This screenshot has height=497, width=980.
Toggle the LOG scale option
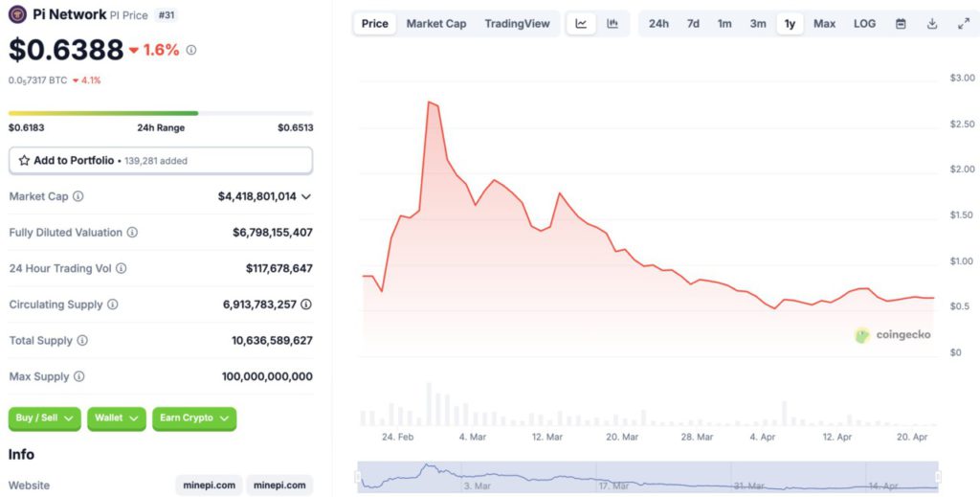tap(864, 24)
